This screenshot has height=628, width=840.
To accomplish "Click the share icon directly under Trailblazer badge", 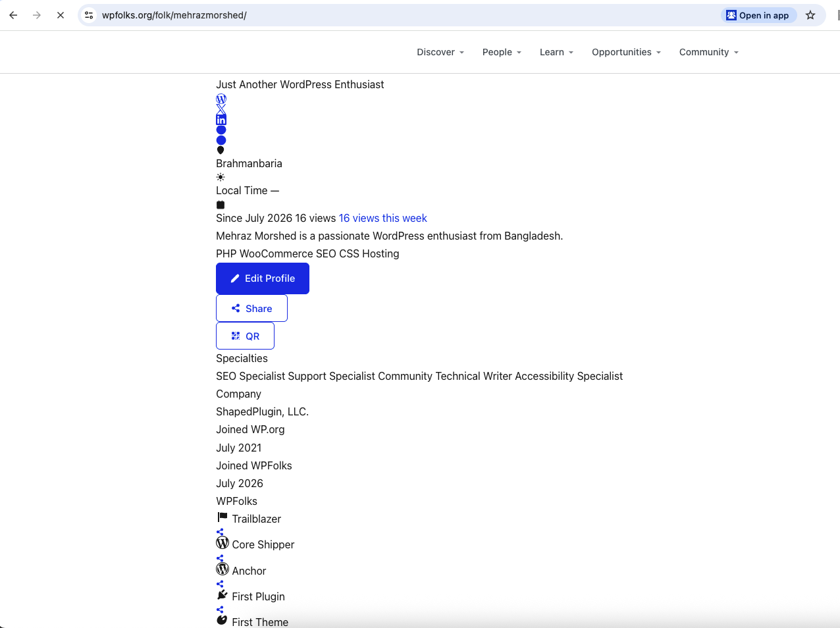I will click(220, 532).
